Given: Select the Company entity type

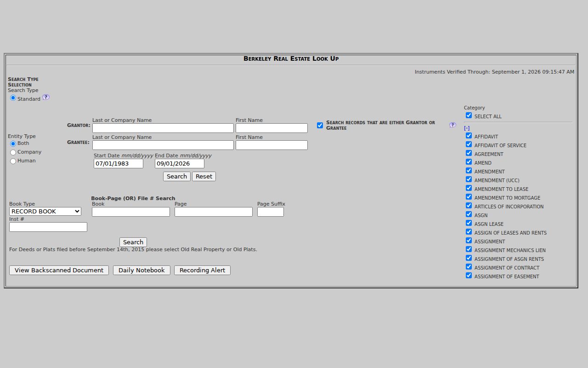Looking at the screenshot, I should pyautogui.click(x=13, y=152).
